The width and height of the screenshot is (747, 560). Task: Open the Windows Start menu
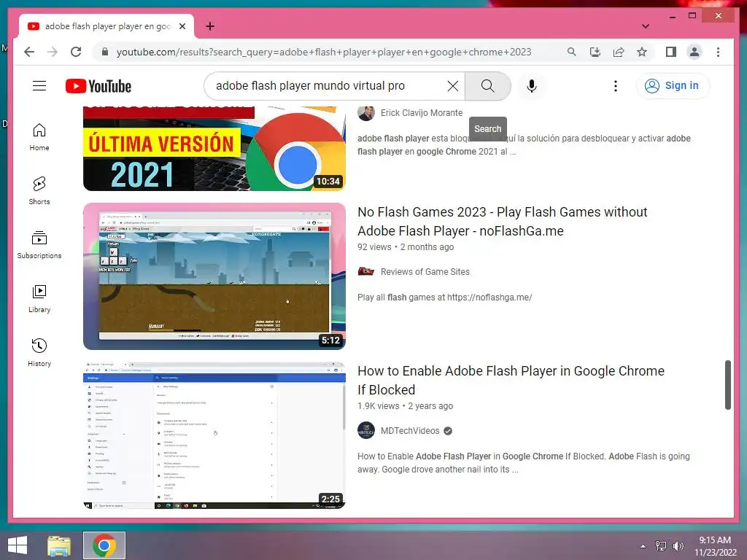pos(18,545)
